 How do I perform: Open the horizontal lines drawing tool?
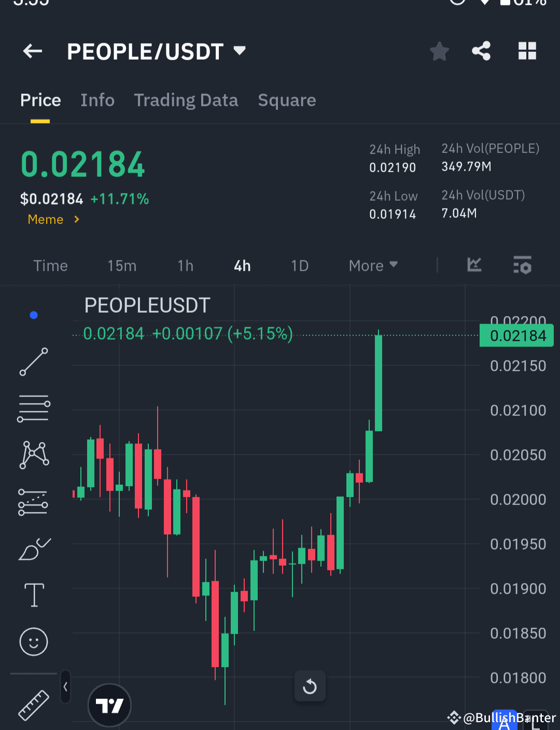coord(33,408)
